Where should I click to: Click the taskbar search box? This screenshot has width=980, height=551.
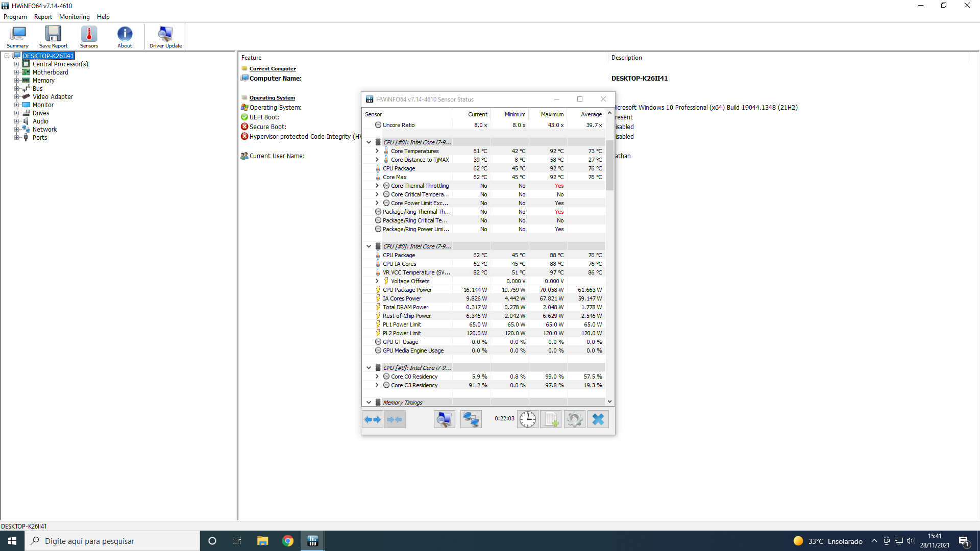(112, 541)
